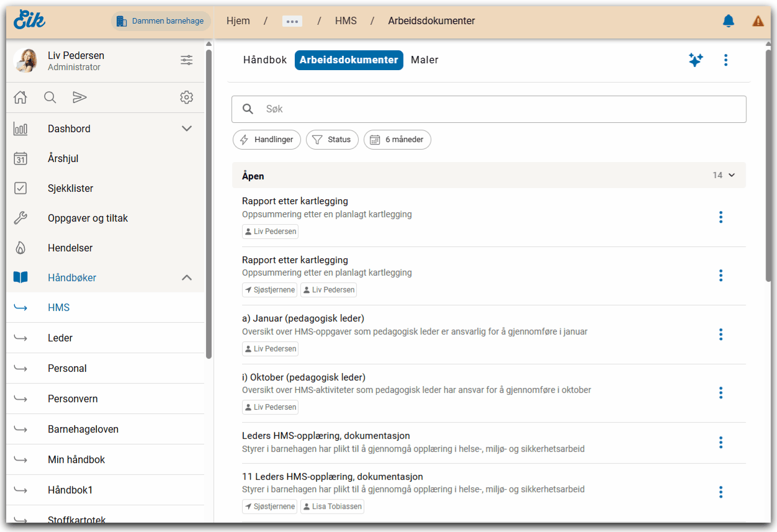Viewport: 777px width, 532px height.
Task: Collapse the Håndbøker section in the sidebar
Action: (x=186, y=277)
